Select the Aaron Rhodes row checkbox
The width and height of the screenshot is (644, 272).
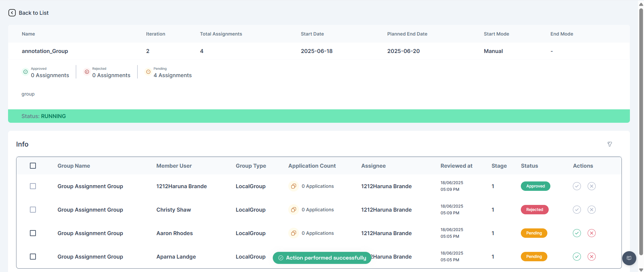coord(33,233)
